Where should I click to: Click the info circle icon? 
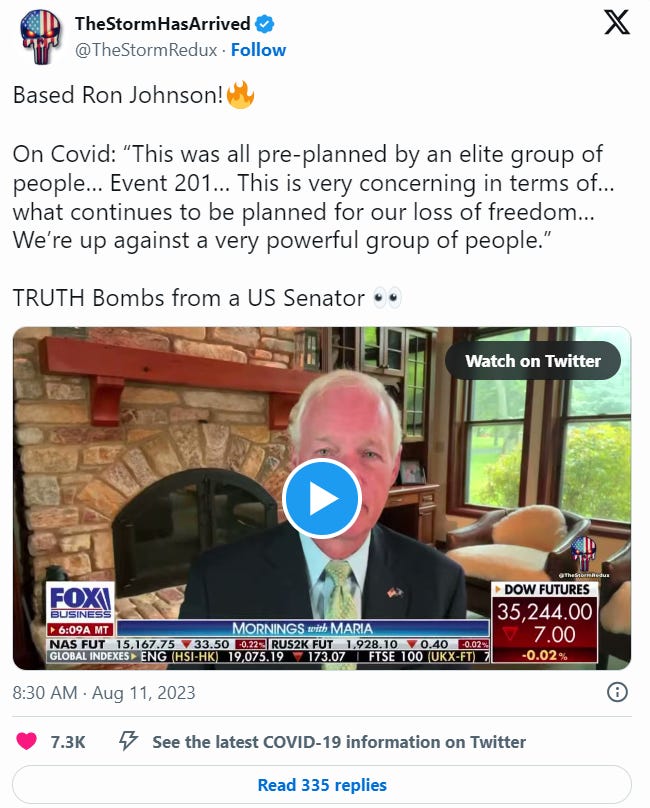[617, 692]
